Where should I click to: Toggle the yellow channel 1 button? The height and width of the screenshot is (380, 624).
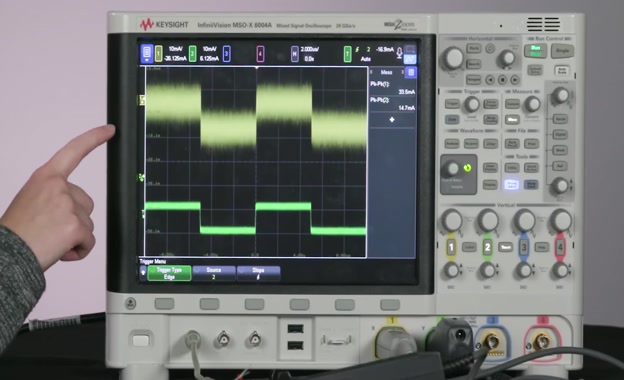pyautogui.click(x=451, y=247)
